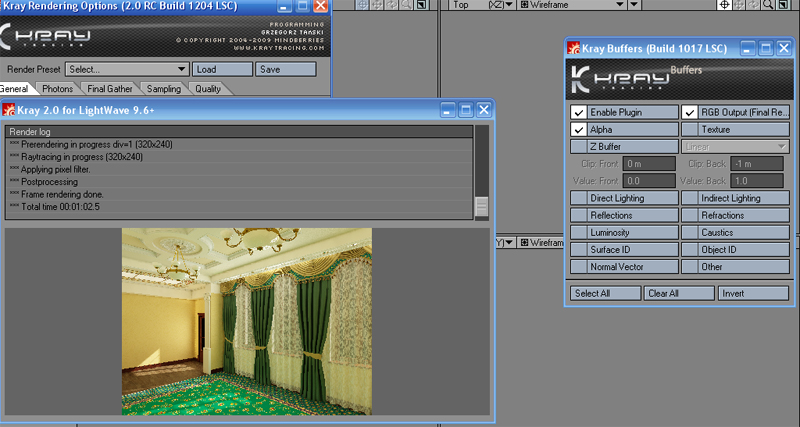The height and width of the screenshot is (427, 800).
Task: Click the Kray Buffers title bar logo icon
Action: [x=574, y=48]
